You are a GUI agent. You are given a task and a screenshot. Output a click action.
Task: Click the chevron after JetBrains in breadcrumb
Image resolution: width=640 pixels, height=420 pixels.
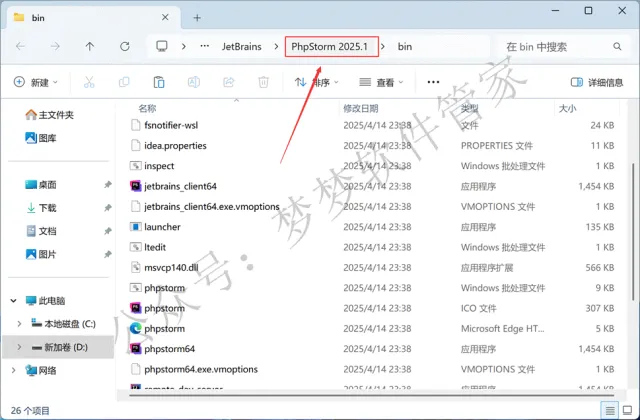276,47
